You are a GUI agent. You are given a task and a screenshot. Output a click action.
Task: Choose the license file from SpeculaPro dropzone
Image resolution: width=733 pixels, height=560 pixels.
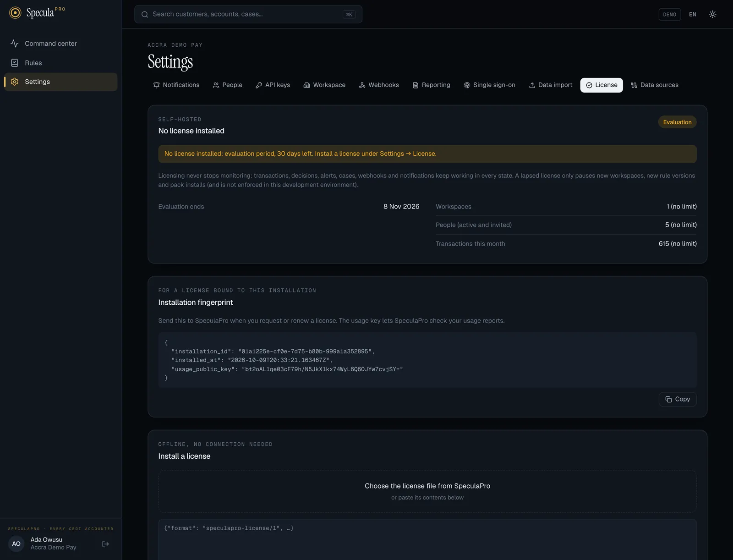427,491
